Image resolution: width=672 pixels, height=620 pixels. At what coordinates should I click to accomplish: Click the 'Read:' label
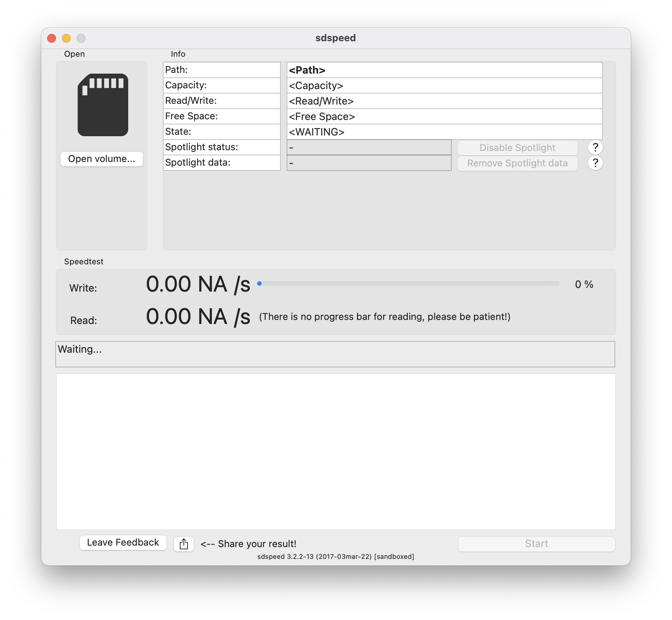pyautogui.click(x=84, y=320)
